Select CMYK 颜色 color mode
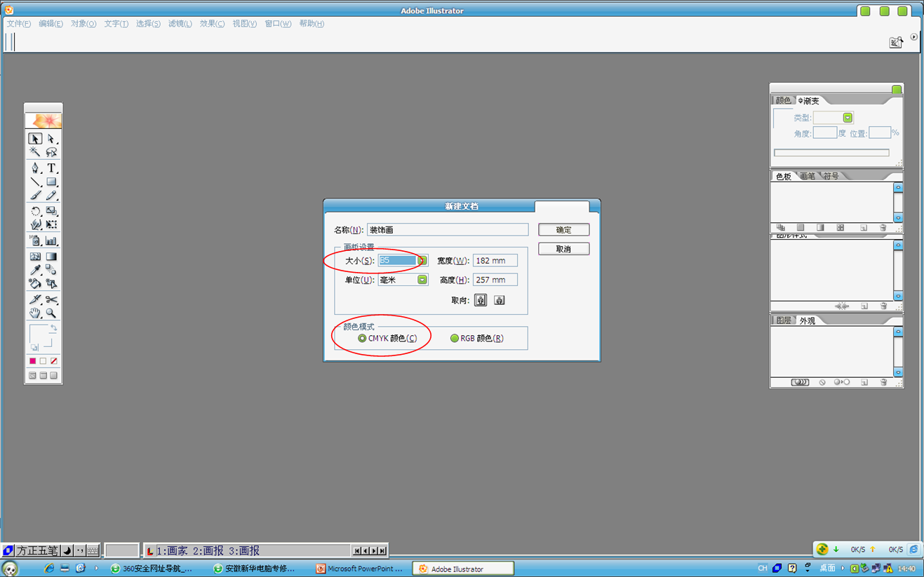This screenshot has height=577, width=924. click(x=362, y=339)
